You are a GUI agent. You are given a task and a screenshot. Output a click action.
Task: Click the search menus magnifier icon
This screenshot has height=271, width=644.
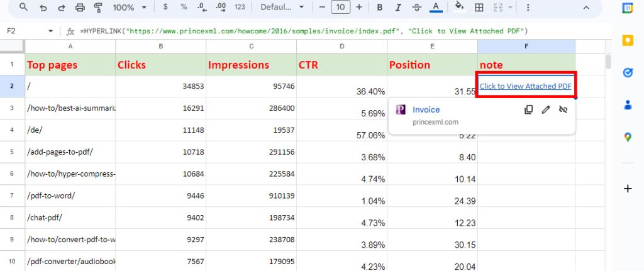pyautogui.click(x=24, y=7)
